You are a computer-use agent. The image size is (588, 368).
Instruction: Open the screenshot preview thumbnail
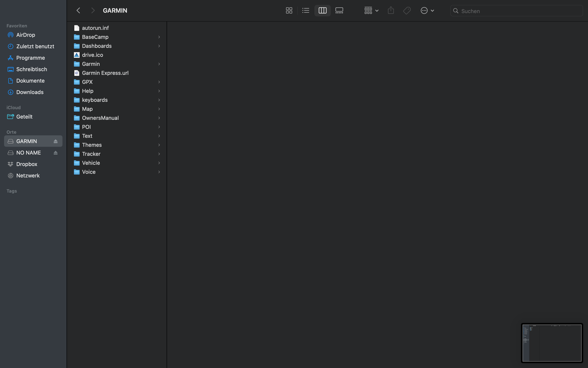tap(552, 343)
